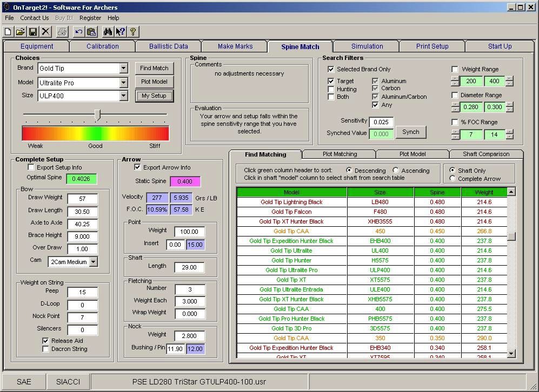Enable the Weight Range filter

click(455, 69)
